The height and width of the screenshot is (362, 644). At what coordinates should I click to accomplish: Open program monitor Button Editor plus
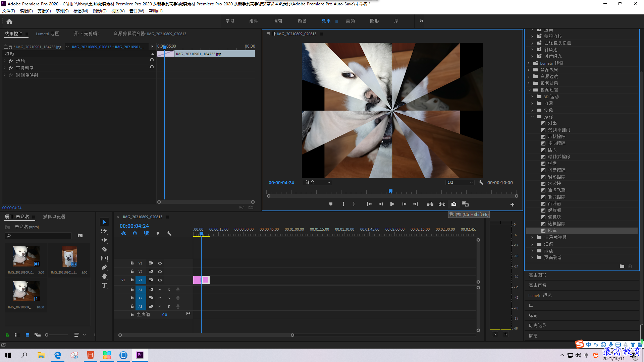512,204
